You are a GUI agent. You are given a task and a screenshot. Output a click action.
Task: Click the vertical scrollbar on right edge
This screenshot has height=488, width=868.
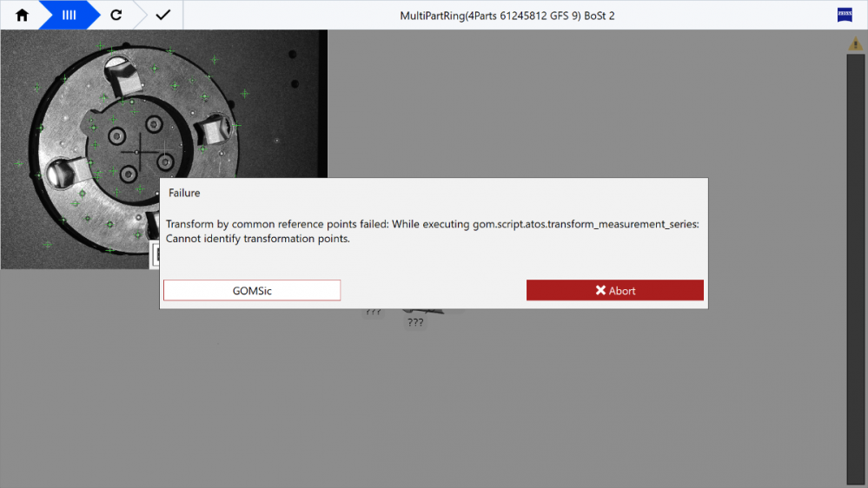(x=855, y=268)
